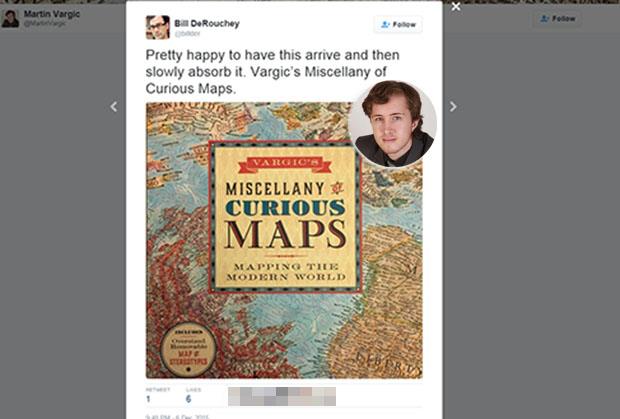Click the person-plus icon in Bill's Follow button

coord(385,25)
